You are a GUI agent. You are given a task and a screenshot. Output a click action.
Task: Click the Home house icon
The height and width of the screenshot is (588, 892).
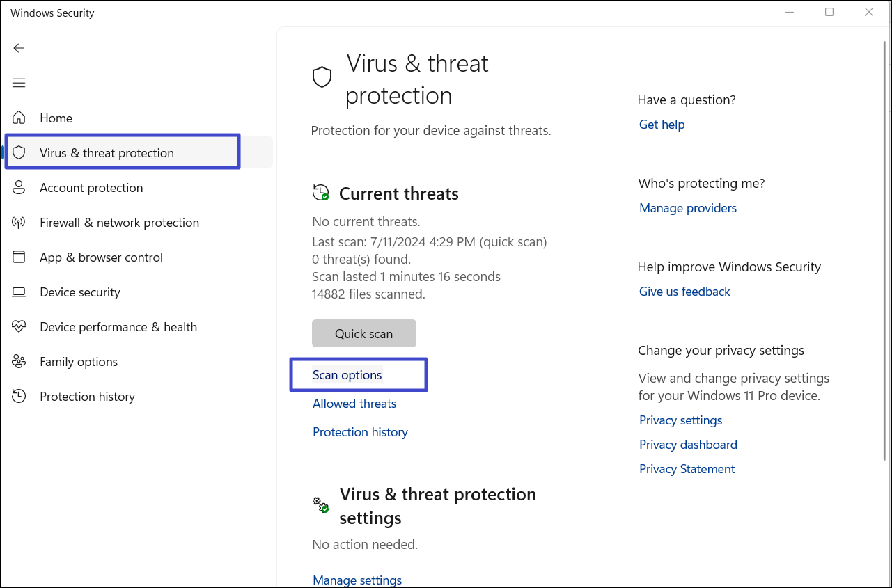(19, 118)
